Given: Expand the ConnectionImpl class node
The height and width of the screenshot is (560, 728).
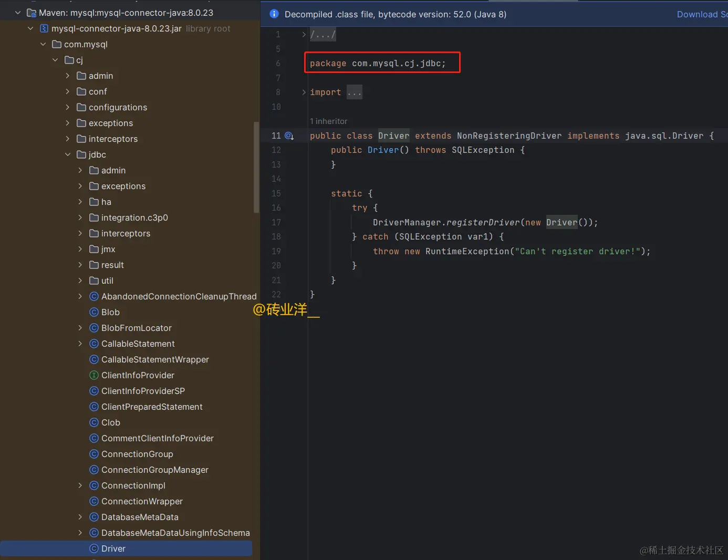Looking at the screenshot, I should click(80, 485).
